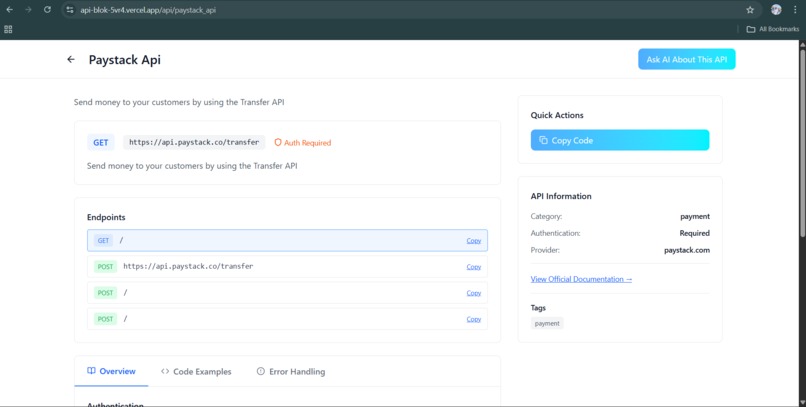This screenshot has height=407, width=806.
Task: Click the GET method badge in header card
Action: [x=101, y=142]
